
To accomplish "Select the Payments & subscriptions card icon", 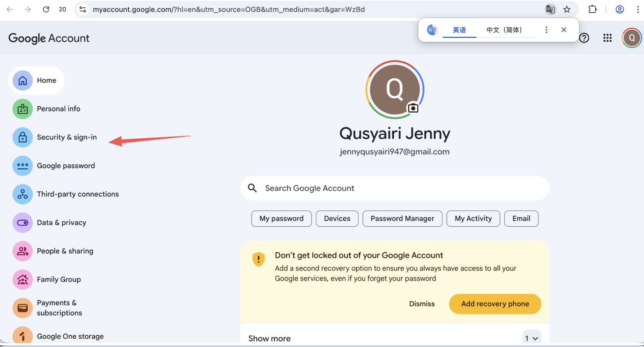I will tap(23, 308).
